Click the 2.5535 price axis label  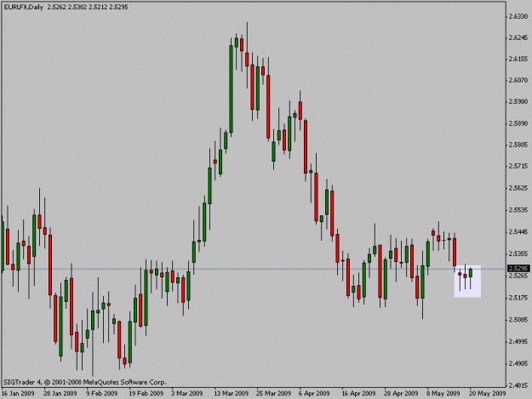point(518,210)
